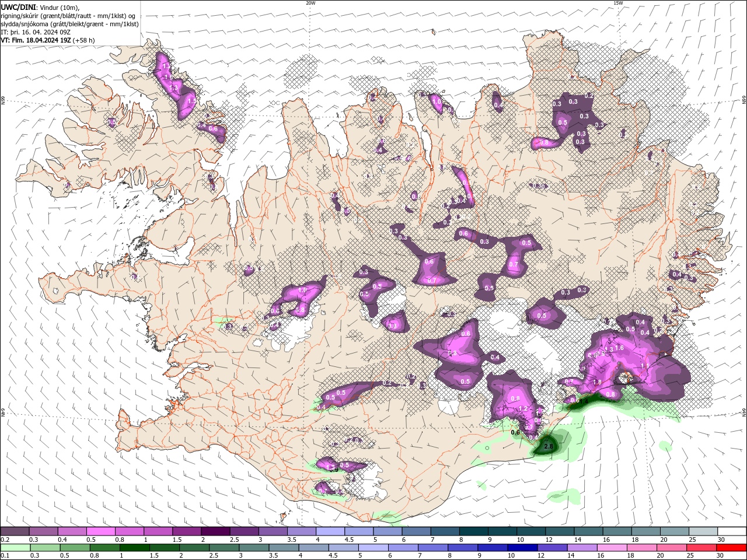Click the 'Vindur (10m),' header text
The height and width of the screenshot is (560, 747).
coord(58,6)
